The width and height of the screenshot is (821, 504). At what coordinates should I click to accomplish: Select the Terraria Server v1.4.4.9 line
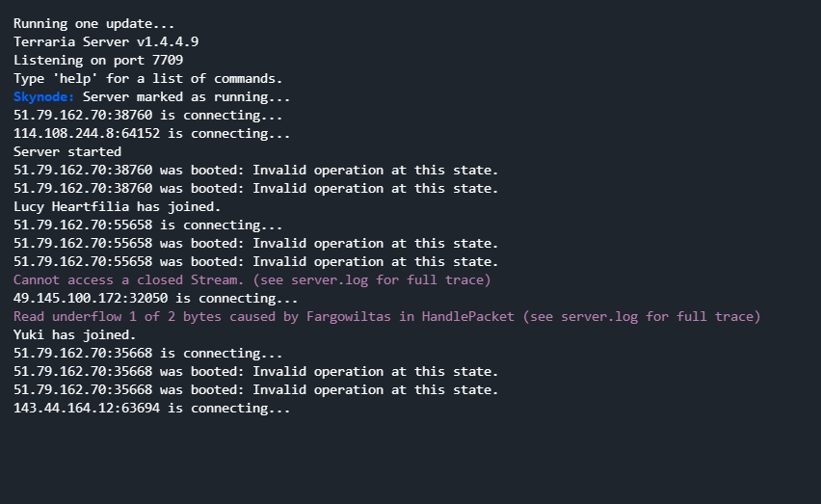click(x=106, y=41)
